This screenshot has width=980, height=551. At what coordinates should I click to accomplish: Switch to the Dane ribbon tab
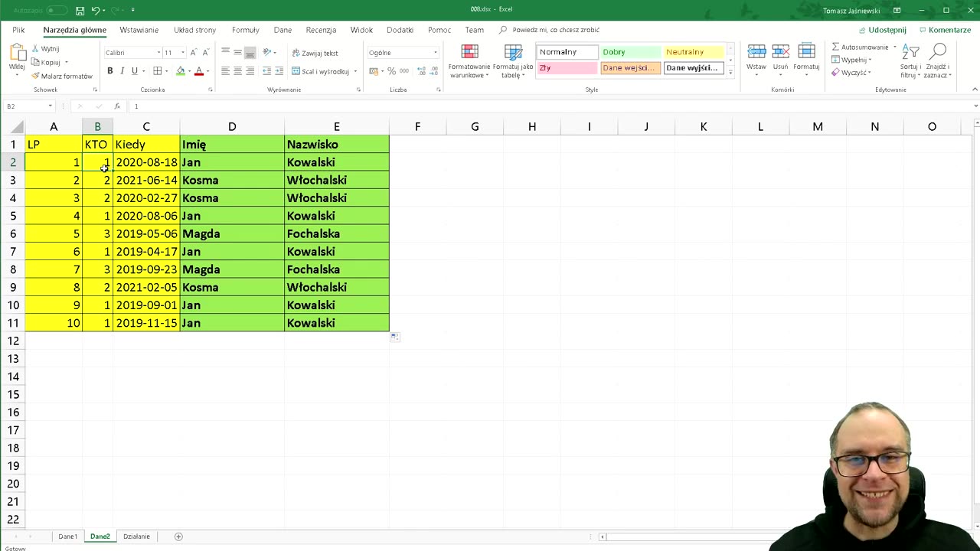[283, 30]
